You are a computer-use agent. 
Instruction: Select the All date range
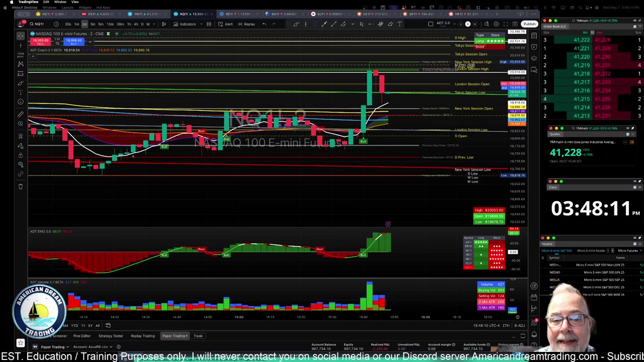point(98,325)
